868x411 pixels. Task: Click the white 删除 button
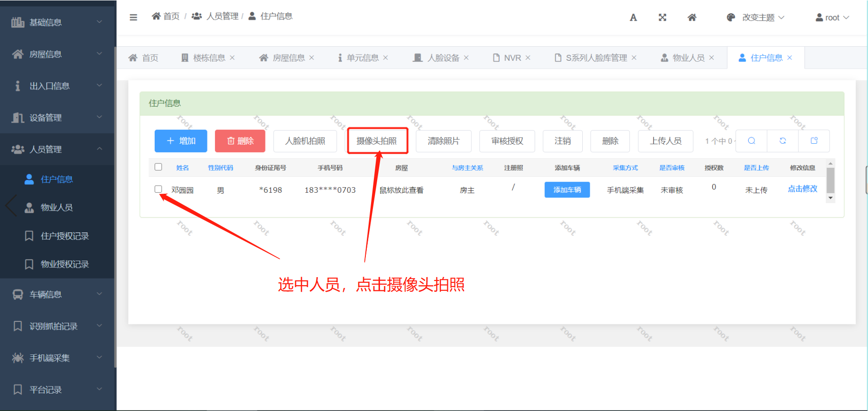coord(610,141)
